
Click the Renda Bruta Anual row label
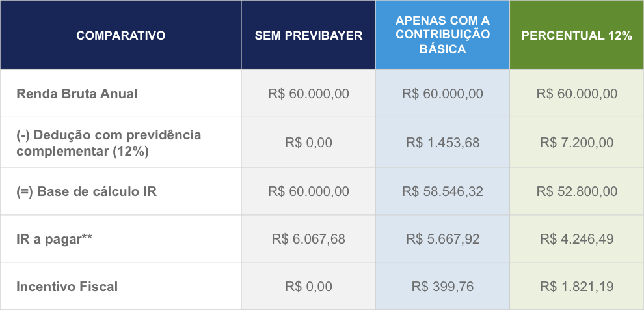tap(77, 94)
